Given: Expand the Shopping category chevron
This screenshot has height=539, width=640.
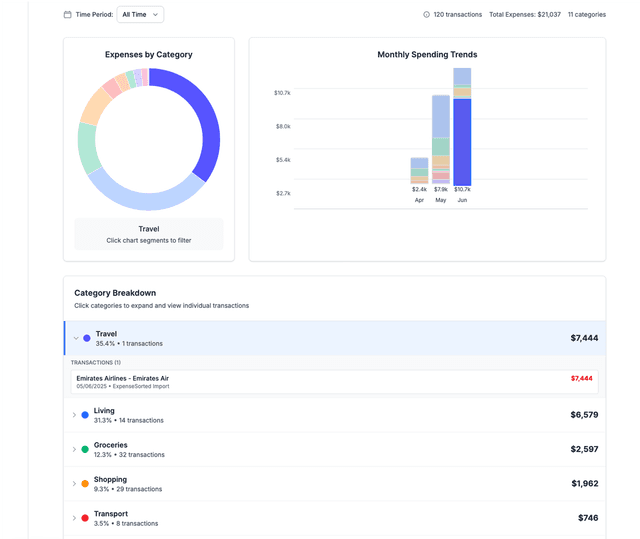Looking at the screenshot, I should [x=74, y=484].
